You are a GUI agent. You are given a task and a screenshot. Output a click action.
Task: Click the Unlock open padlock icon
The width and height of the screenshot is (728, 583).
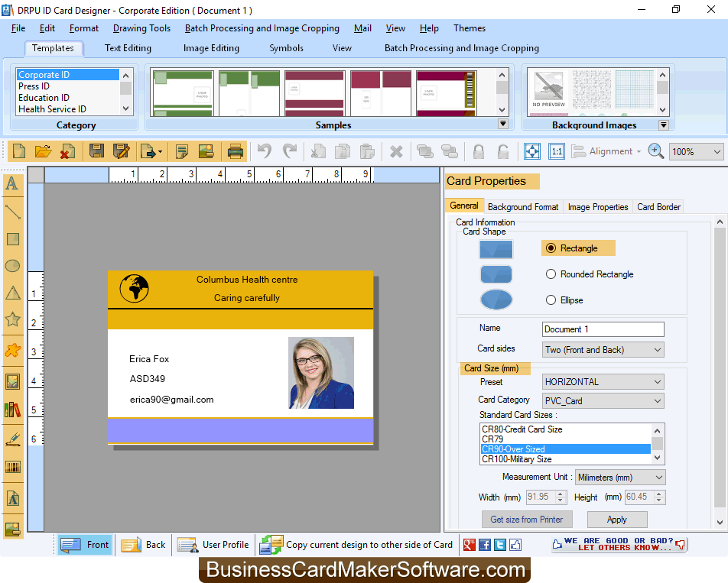pyautogui.click(x=503, y=151)
